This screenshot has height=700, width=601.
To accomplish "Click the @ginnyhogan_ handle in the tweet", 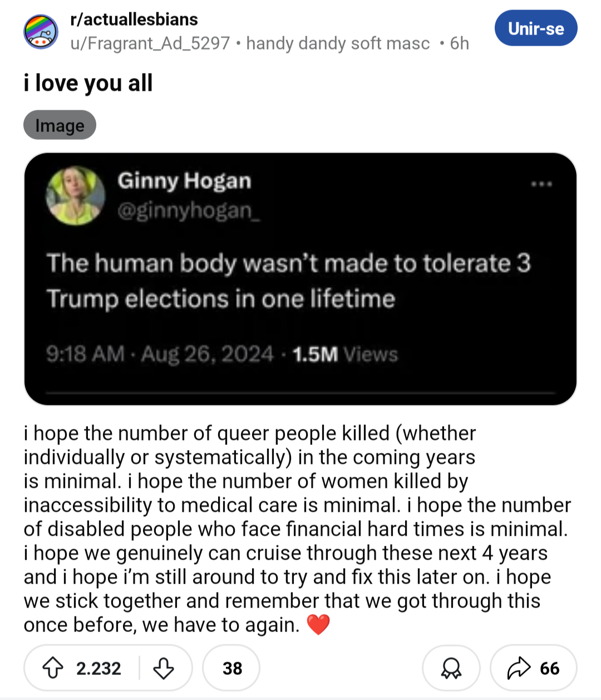I will point(188,211).
